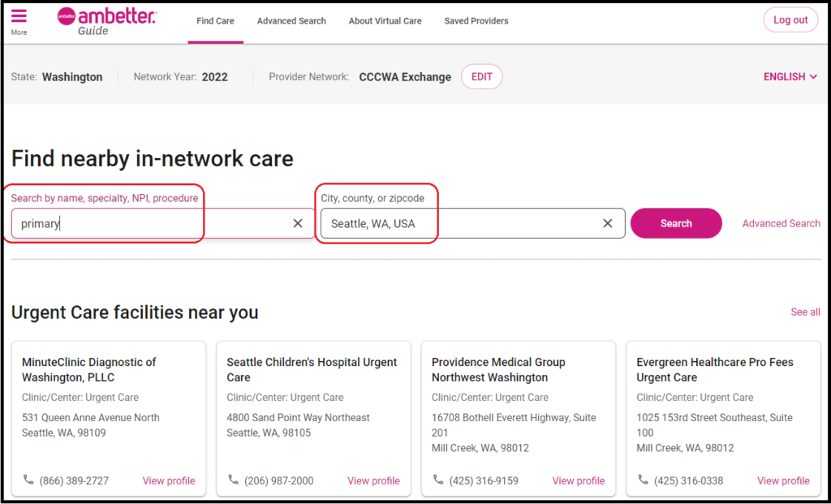The image size is (831, 504).
Task: Open the hamburger More menu
Action: coord(19,22)
